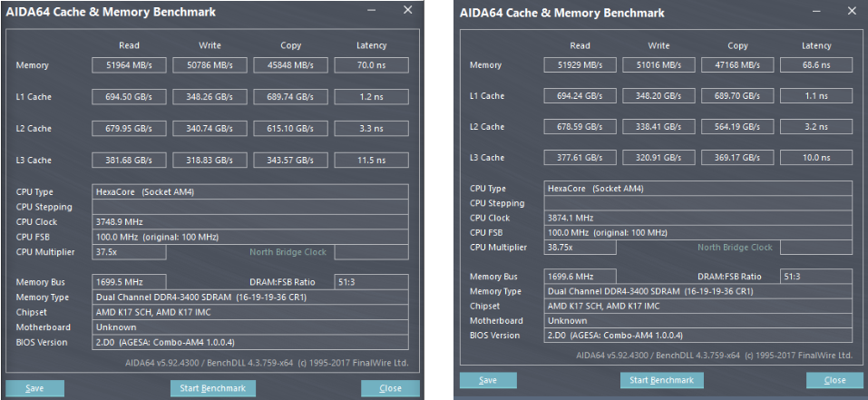This screenshot has width=868, height=400.
Task: Select L1 Cache Copy value 689.74 GB/s
Action: pyautogui.click(x=290, y=97)
